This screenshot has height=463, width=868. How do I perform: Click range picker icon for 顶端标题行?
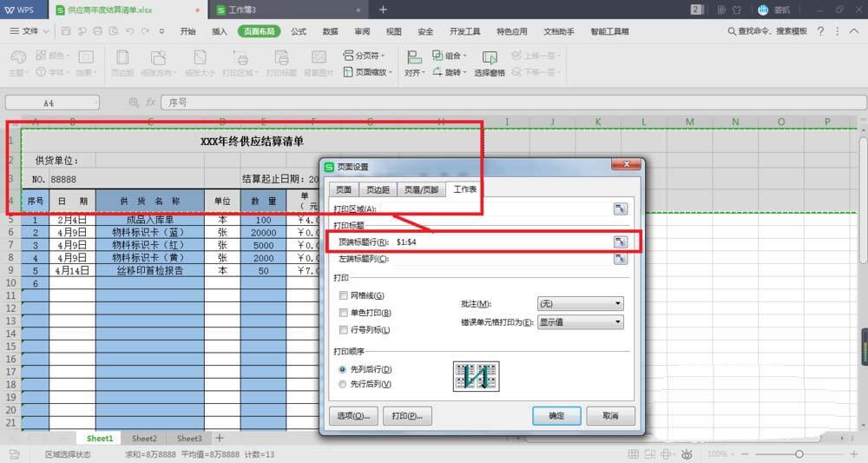[620, 241]
